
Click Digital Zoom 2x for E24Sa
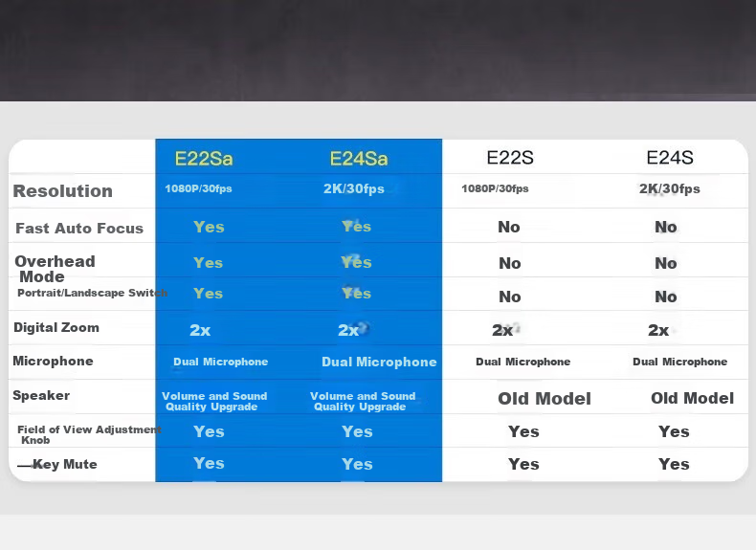[348, 330]
